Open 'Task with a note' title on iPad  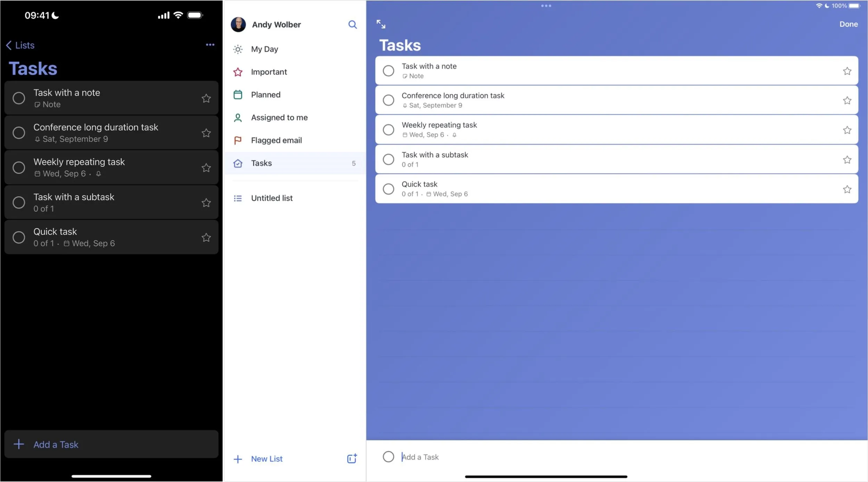point(429,66)
